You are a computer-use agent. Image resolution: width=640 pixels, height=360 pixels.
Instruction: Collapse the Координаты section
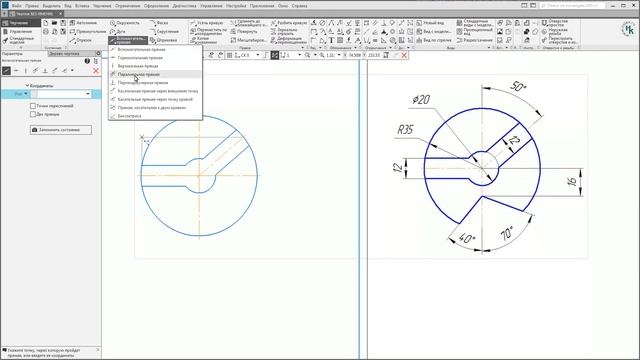(27, 86)
